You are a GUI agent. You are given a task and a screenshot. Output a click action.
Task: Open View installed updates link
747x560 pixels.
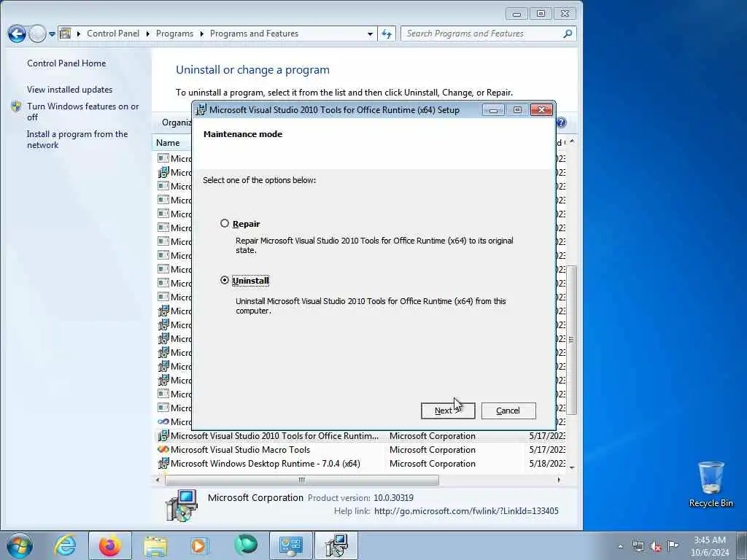coord(69,90)
